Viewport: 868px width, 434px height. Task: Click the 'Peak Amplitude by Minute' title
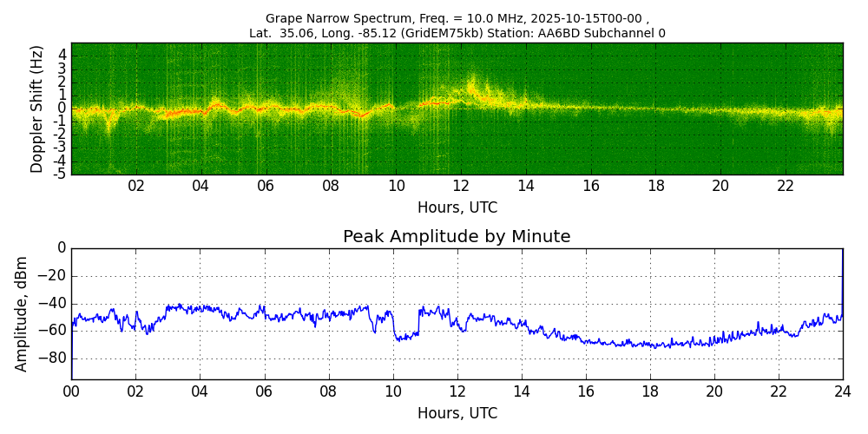tap(457, 237)
